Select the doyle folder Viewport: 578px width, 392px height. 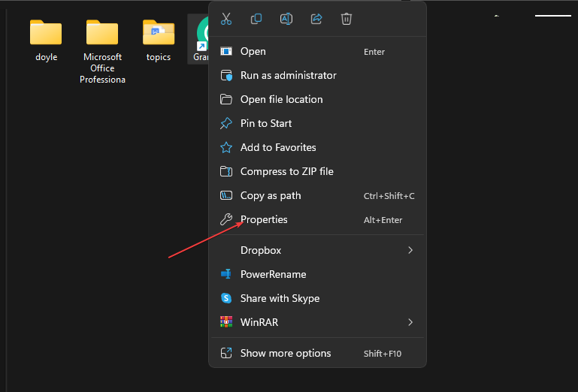[46, 32]
